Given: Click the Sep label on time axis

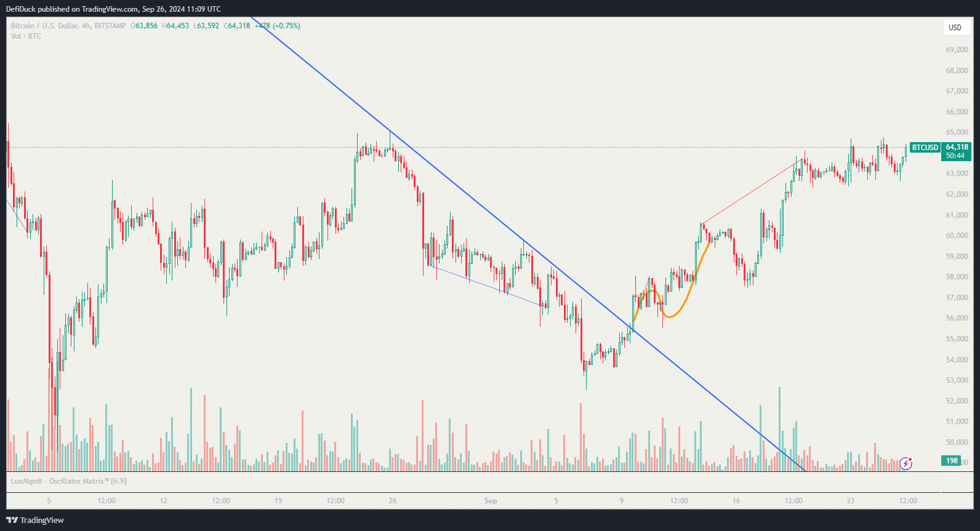Looking at the screenshot, I should point(491,501).
